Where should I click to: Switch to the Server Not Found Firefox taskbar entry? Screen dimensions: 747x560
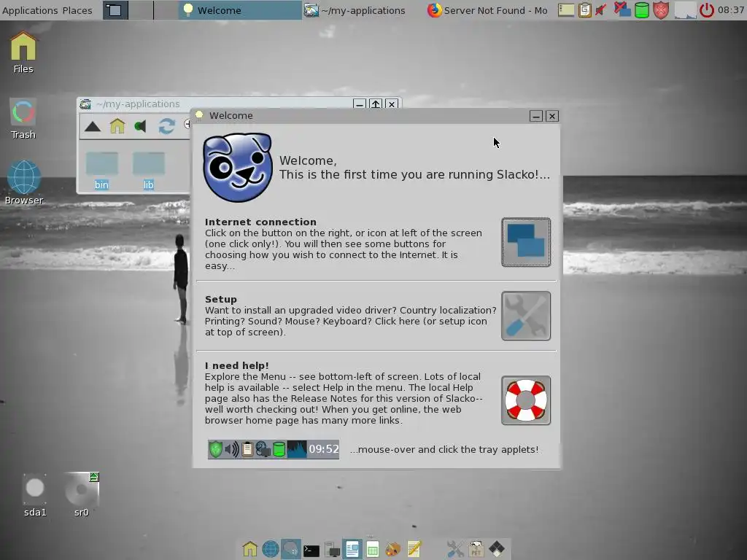(488, 10)
